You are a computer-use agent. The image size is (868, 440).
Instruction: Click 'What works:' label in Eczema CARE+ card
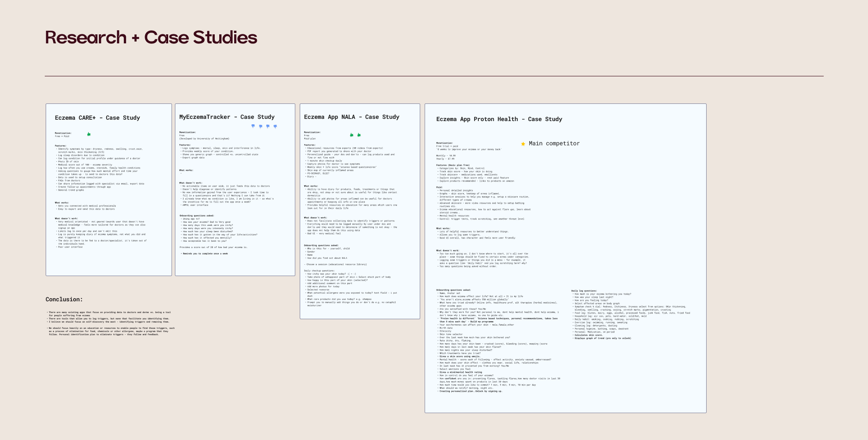click(62, 203)
